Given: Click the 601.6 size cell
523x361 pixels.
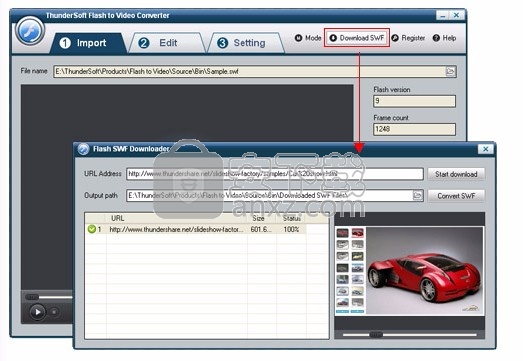Looking at the screenshot, I should pyautogui.click(x=262, y=229).
